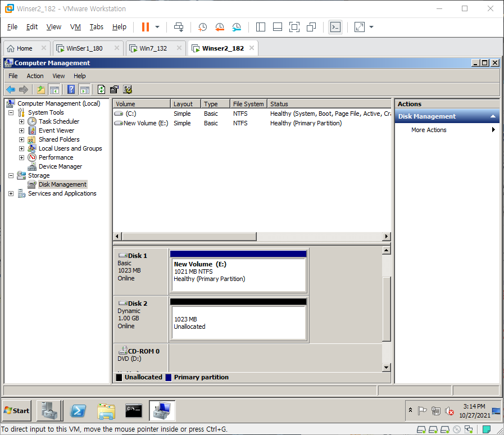Select New Volume (E:) partition on Disk 1
Image resolution: width=504 pixels, height=435 pixels.
pyautogui.click(x=238, y=271)
